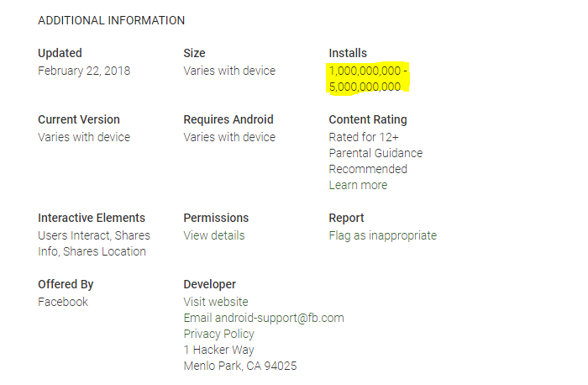
Task: Select the 1 Hacker Way address line
Action: 219,350
